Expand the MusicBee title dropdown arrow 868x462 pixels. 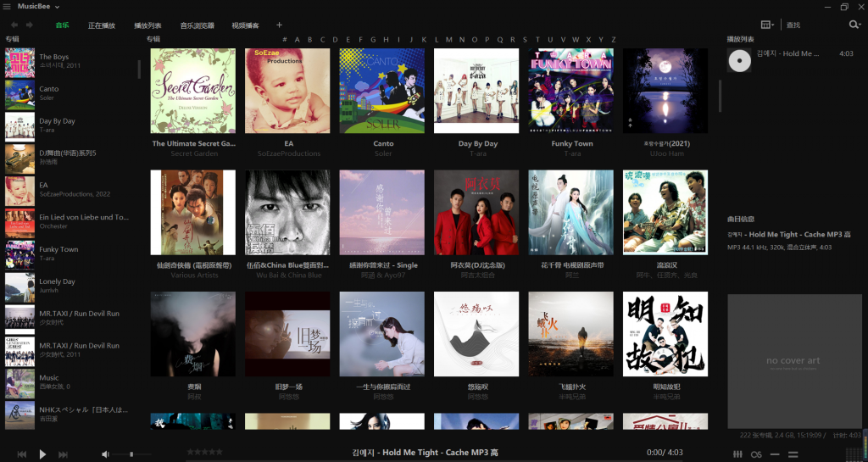pos(57,7)
